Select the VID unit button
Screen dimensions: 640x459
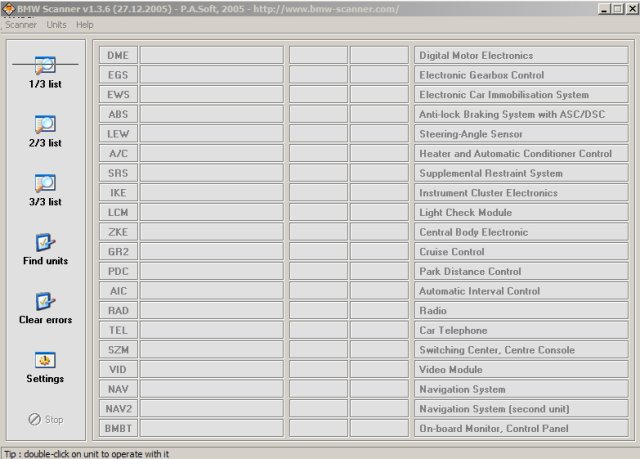118,369
